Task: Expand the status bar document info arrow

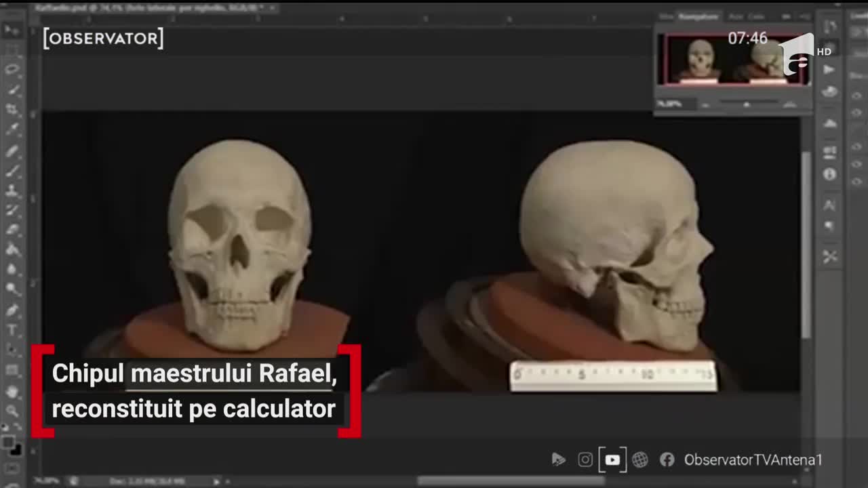Action: [217, 481]
